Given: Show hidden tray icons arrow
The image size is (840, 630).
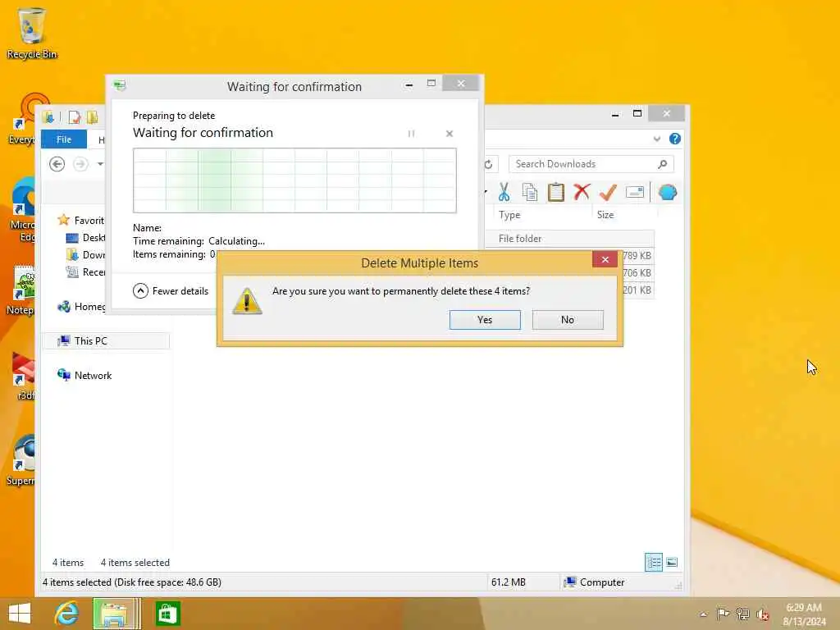Looking at the screenshot, I should point(703,614).
